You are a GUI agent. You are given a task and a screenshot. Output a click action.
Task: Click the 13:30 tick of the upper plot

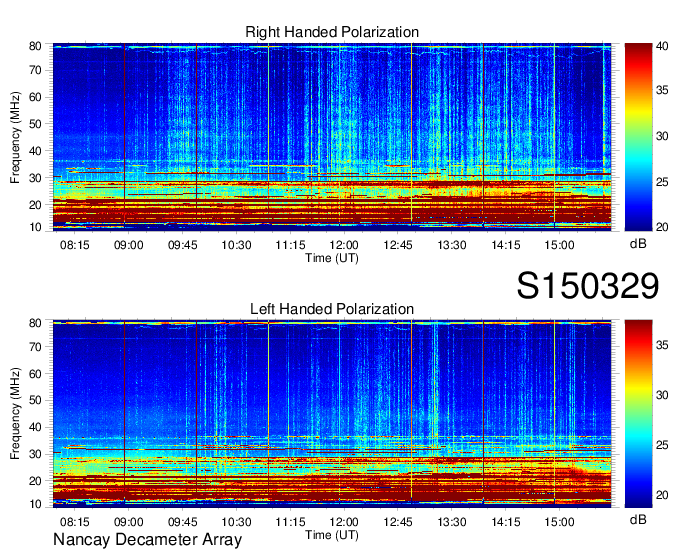click(x=451, y=245)
